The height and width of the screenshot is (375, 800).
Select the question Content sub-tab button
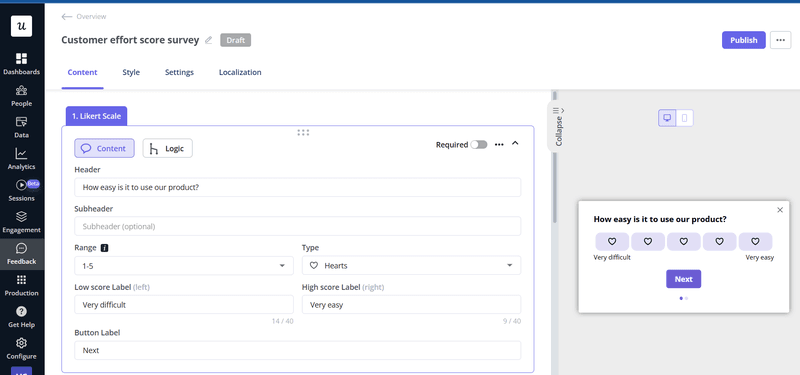105,148
